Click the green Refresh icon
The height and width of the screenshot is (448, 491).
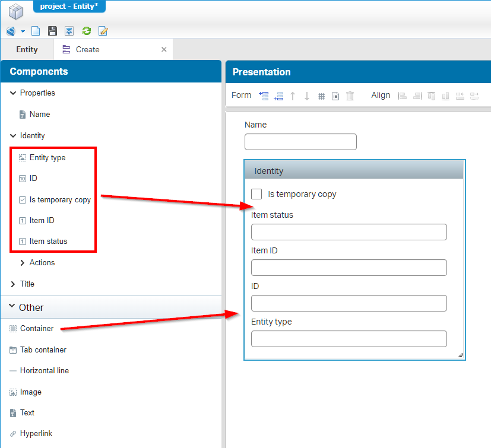(87, 31)
